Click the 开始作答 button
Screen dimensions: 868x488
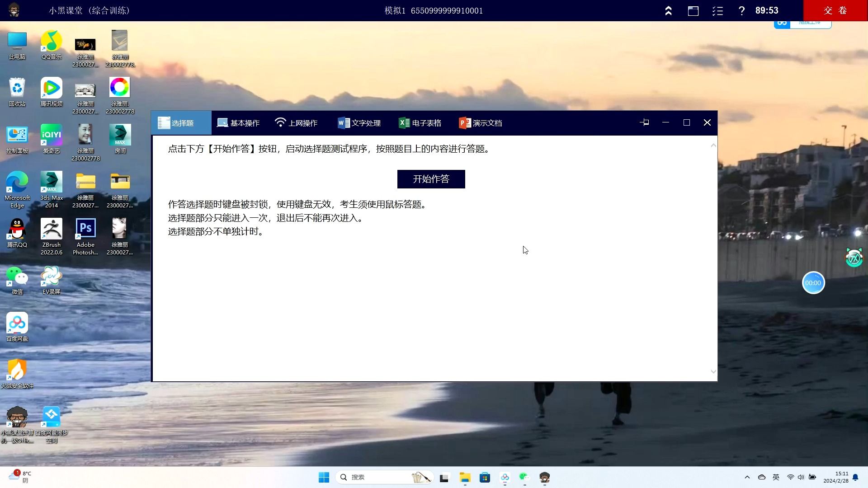431,179
